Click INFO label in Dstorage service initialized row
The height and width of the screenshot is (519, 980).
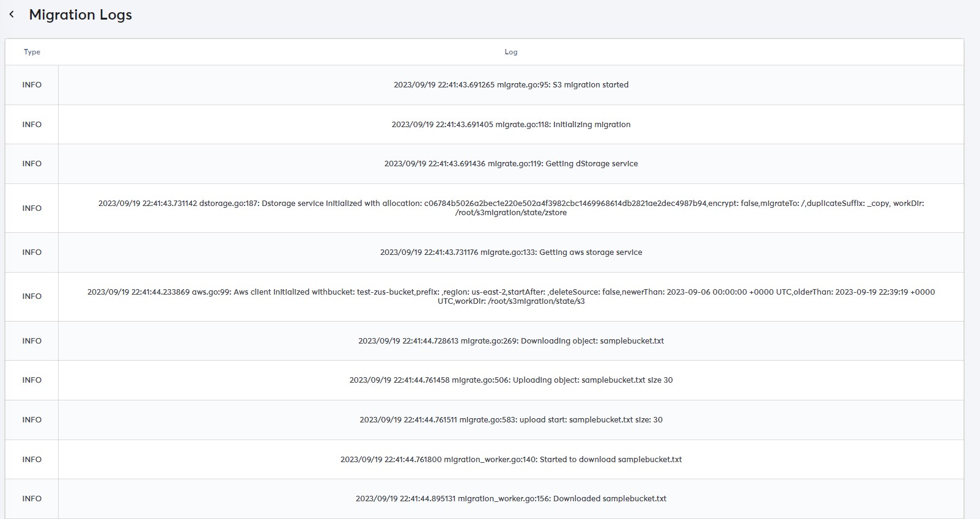(32, 208)
